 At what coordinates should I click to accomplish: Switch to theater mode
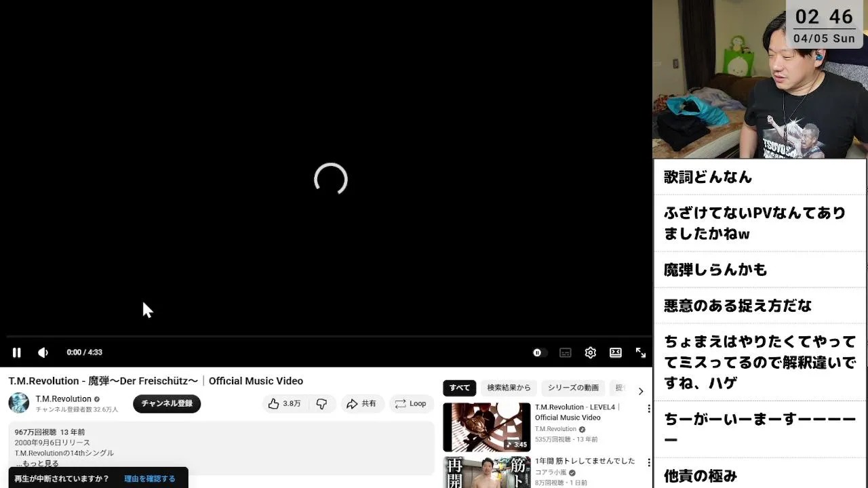(x=616, y=352)
